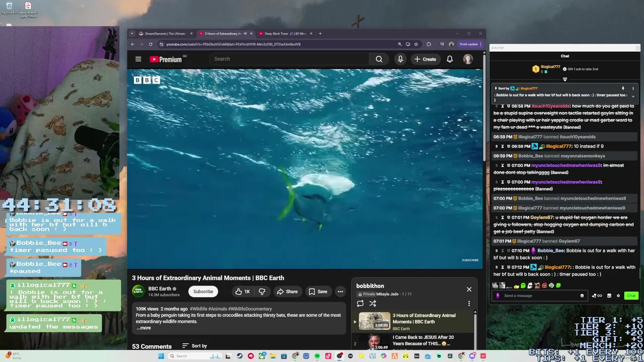Open the #WildlifeDocumentary hashtag link
Image resolution: width=644 pixels, height=362 pixels.
tap(250, 309)
